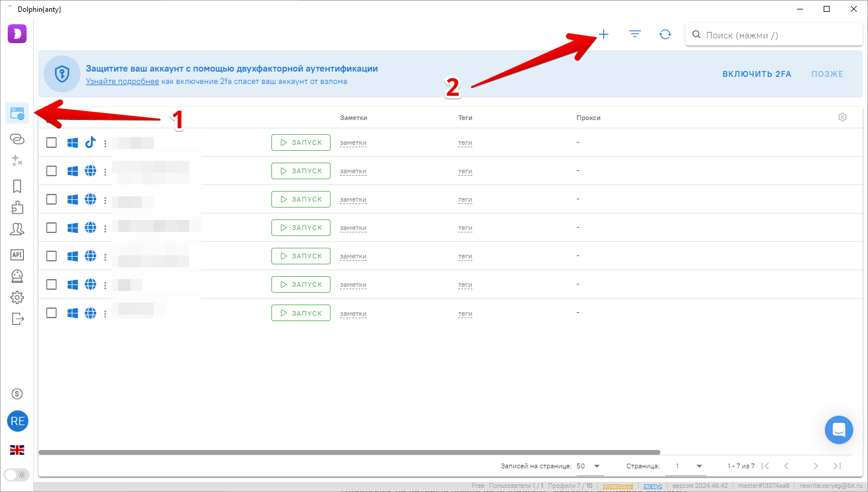Open the Proxies chain-link sidebar icon

[17, 139]
